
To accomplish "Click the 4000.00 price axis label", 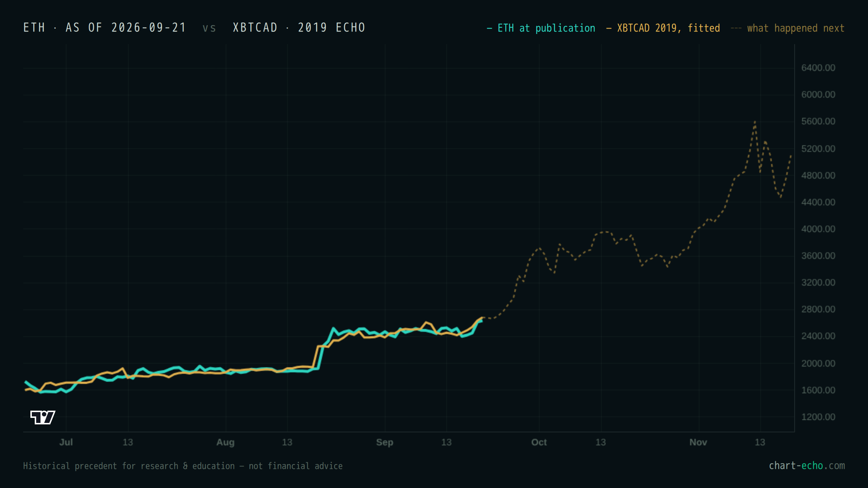I will pos(818,229).
